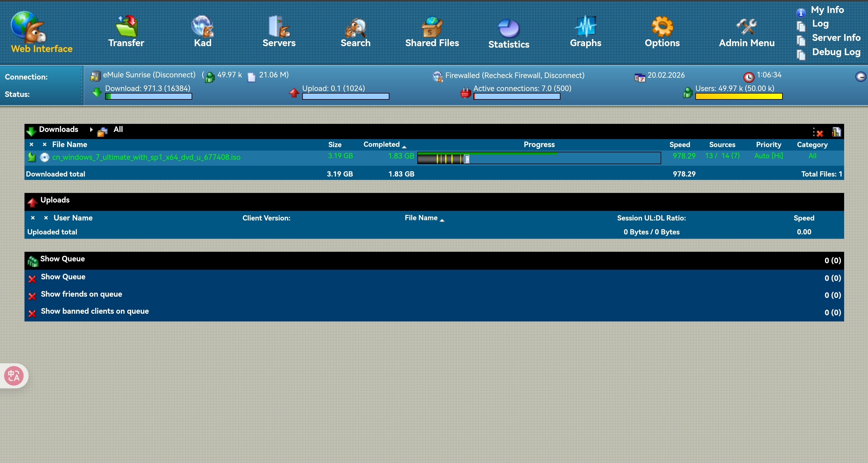Open the Debug Log entry
Image resolution: width=868 pixels, height=463 pixels.
(836, 52)
